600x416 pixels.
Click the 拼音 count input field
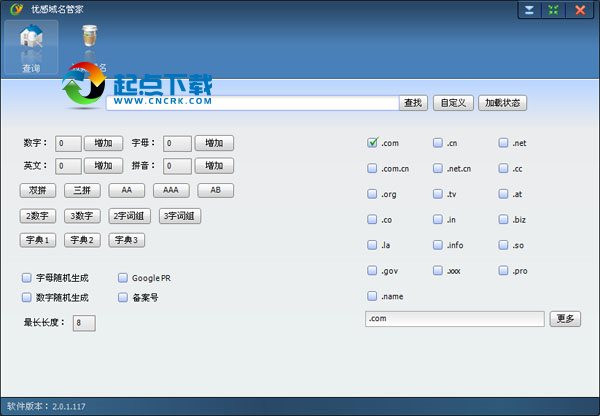177,166
